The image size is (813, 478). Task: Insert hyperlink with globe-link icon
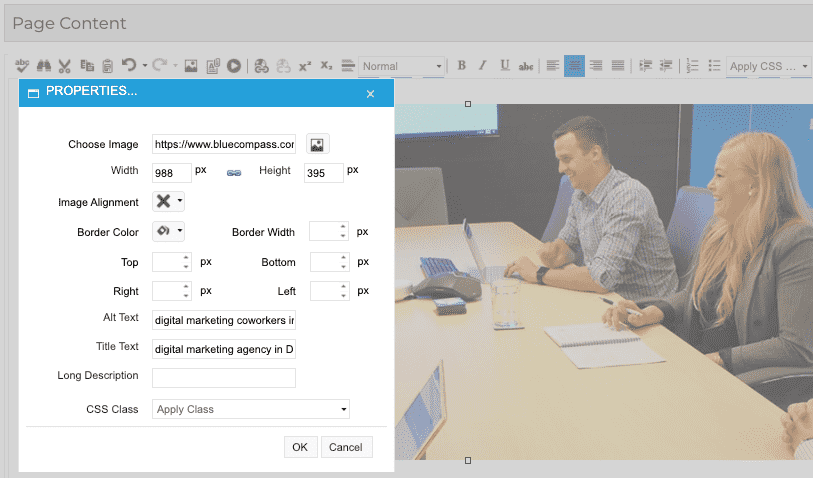[x=261, y=66]
